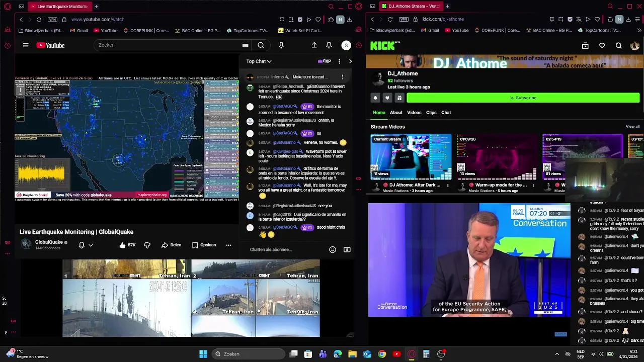
Task: Click Delen share button
Action: 171,245
